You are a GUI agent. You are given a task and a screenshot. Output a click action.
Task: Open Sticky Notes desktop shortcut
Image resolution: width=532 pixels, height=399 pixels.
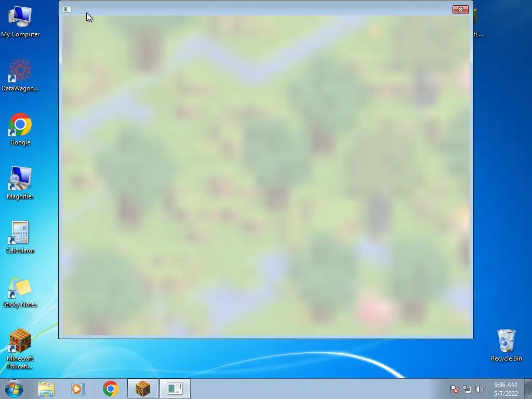20,292
